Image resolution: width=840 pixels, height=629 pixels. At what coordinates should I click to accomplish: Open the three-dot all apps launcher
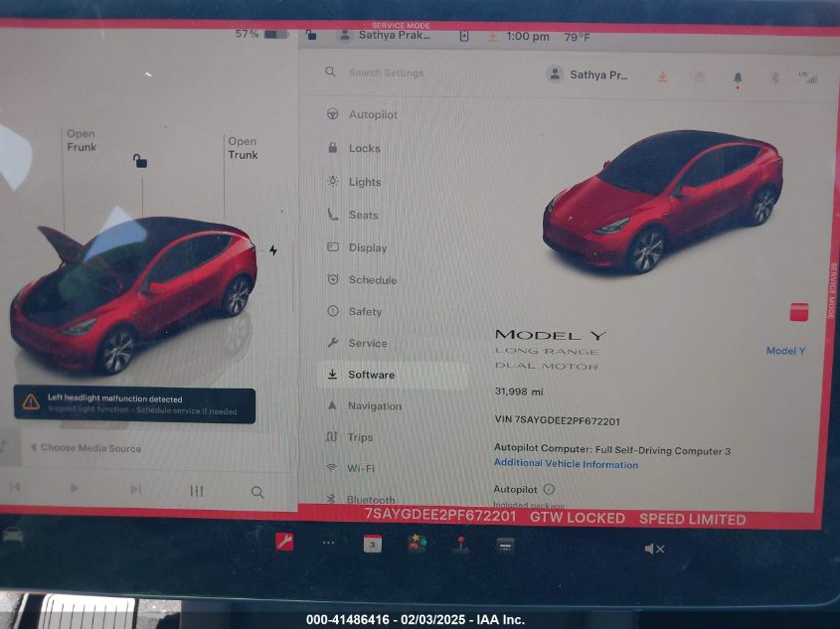[x=328, y=544]
